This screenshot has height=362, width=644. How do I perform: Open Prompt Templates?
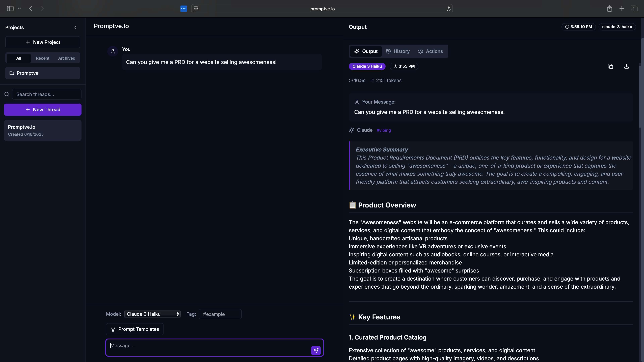pos(135,329)
